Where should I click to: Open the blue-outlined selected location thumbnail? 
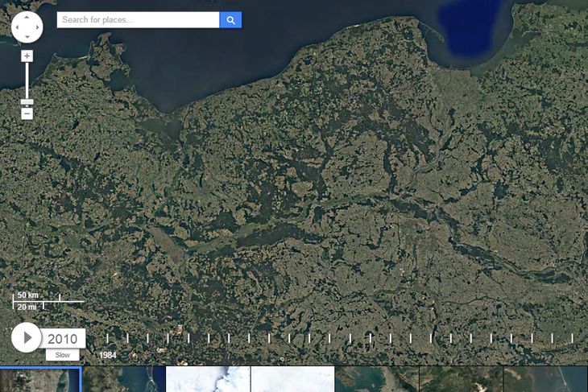[x=40, y=379]
